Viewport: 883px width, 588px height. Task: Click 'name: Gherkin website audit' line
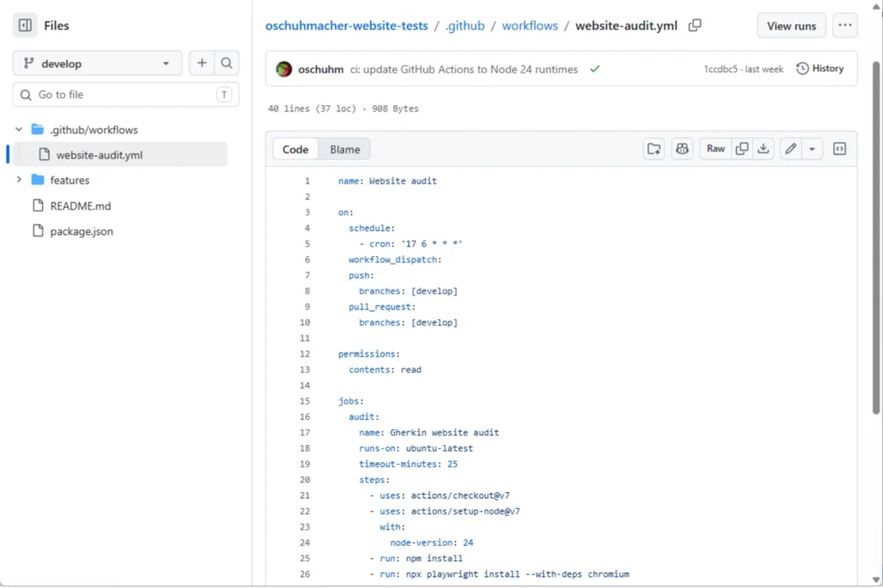pos(429,433)
